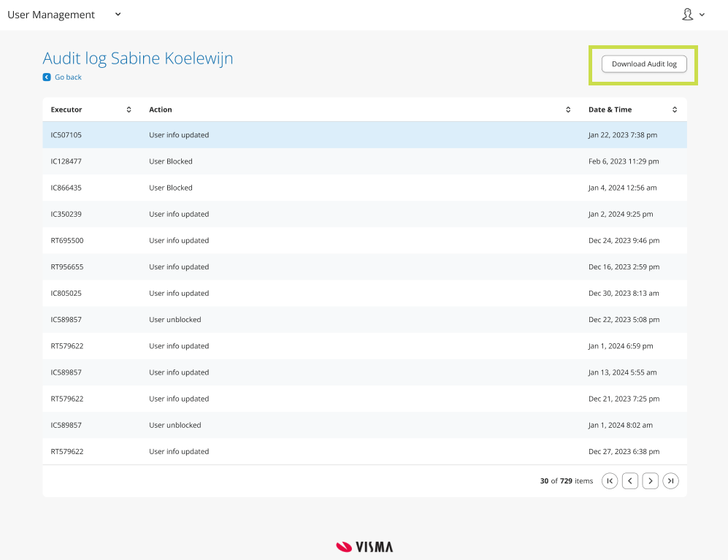Click date Dec 22, 2023 5:08 pm
Image resolution: width=728 pixels, height=560 pixels.
(624, 320)
